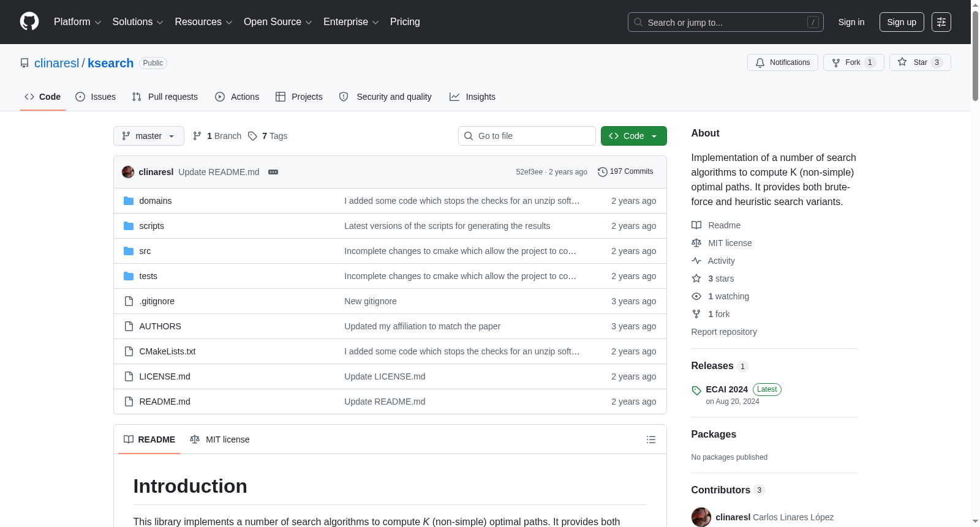Open the Insights tab
Image resolution: width=980 pixels, height=527 pixels.
(x=472, y=97)
